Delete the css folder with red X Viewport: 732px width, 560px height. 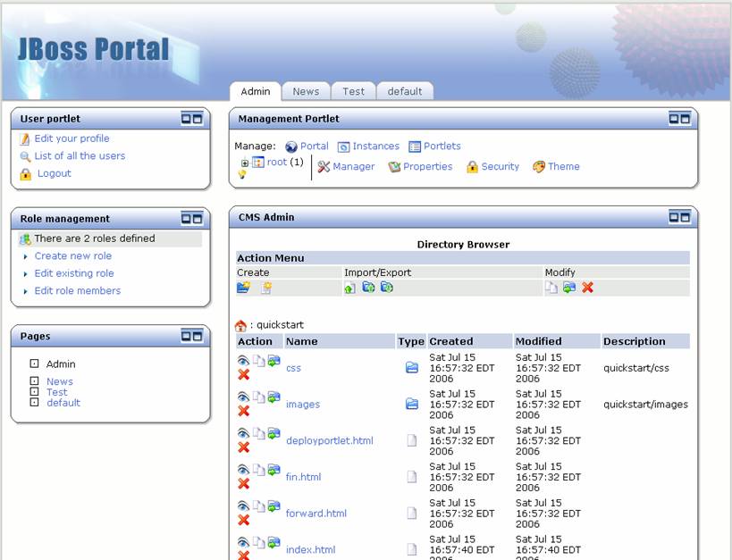tap(243, 374)
